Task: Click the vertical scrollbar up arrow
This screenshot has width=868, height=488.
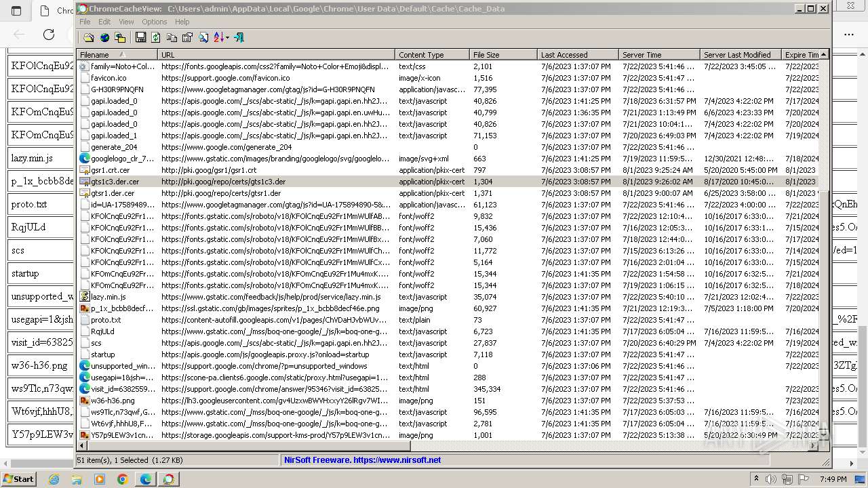Action: point(824,55)
